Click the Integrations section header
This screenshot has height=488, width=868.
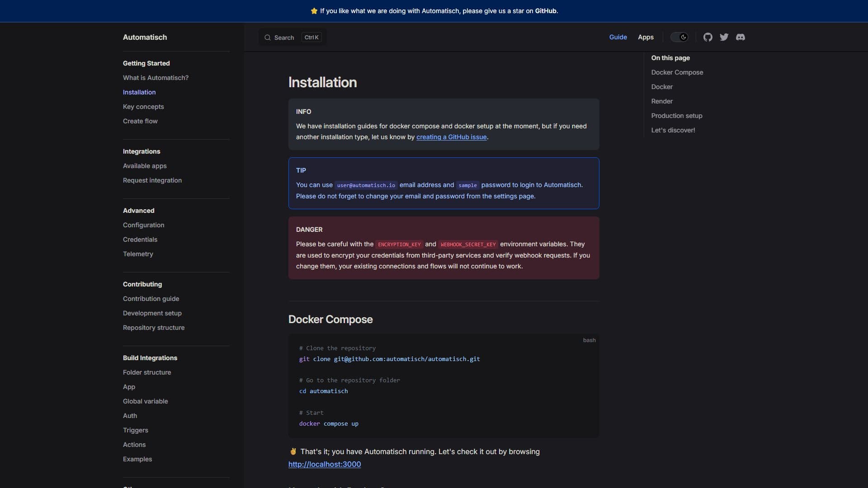(142, 151)
